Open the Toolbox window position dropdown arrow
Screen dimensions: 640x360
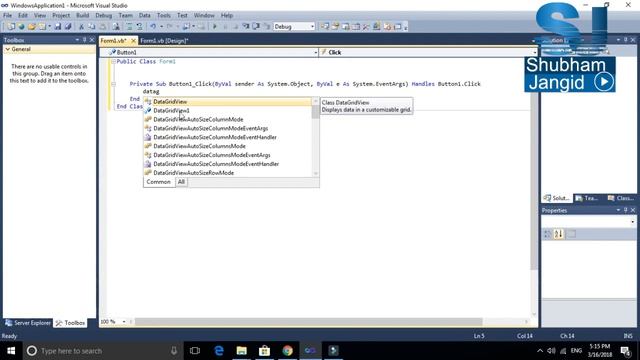[77, 40]
